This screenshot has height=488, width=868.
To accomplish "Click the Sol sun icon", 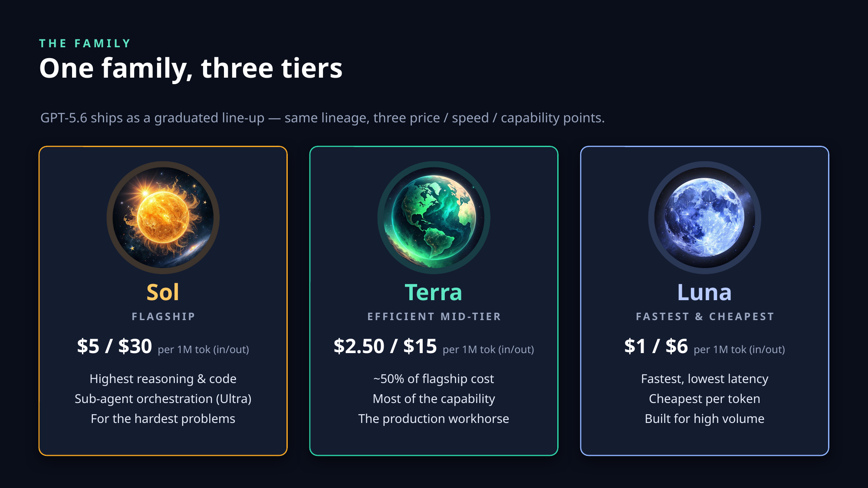I will tap(163, 217).
